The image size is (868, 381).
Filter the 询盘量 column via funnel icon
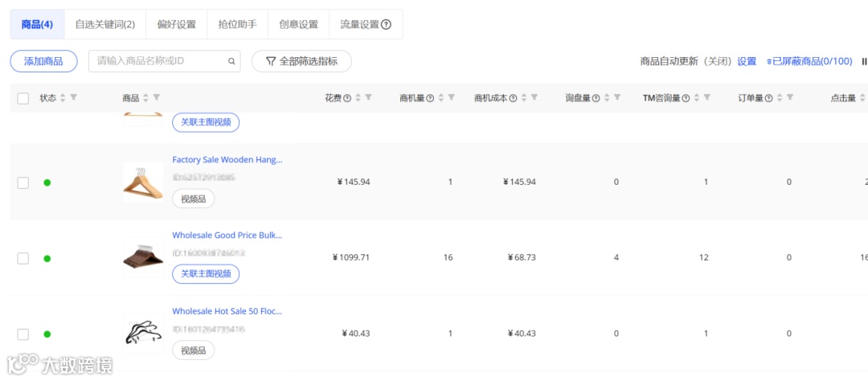(616, 98)
